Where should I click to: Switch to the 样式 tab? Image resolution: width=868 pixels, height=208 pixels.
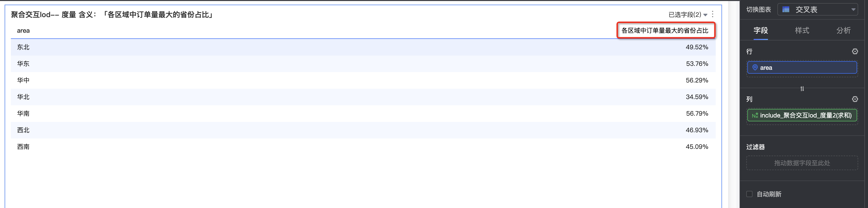[x=802, y=30]
